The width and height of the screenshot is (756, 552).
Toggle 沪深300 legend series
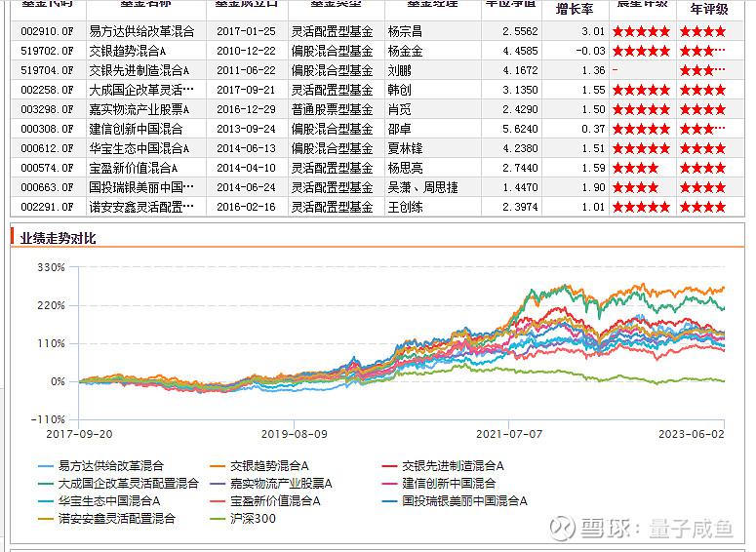coord(243,519)
